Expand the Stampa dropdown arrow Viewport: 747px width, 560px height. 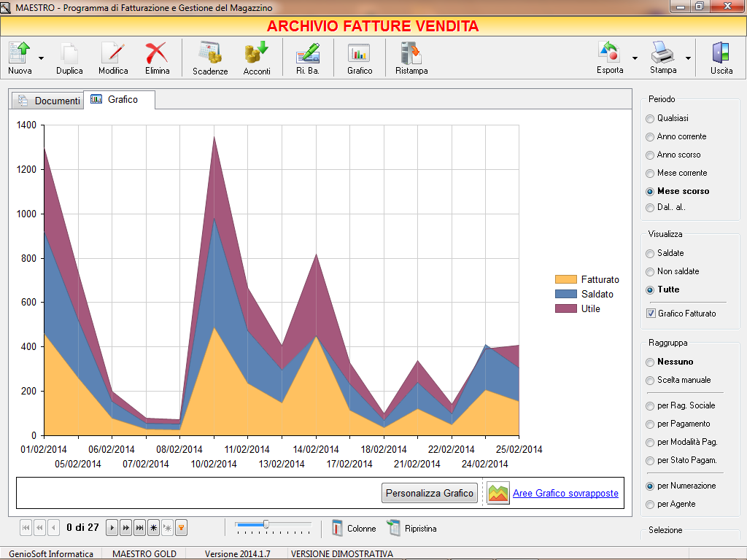688,58
